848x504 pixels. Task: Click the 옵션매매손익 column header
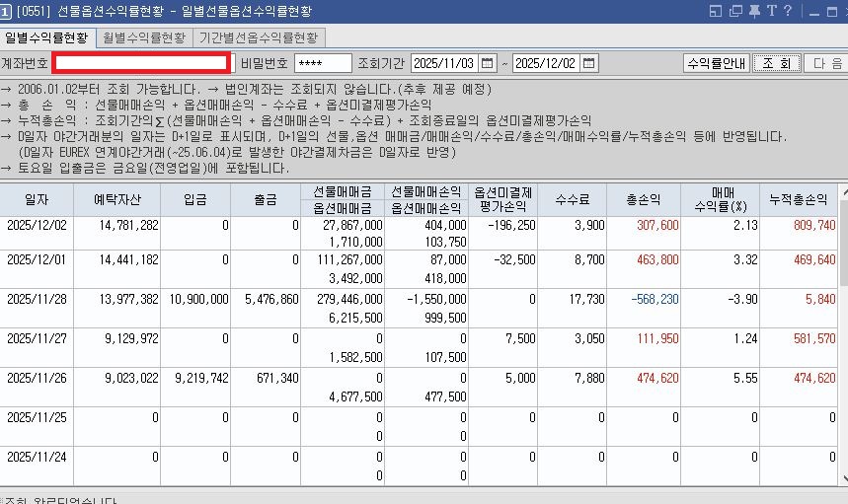426,208
